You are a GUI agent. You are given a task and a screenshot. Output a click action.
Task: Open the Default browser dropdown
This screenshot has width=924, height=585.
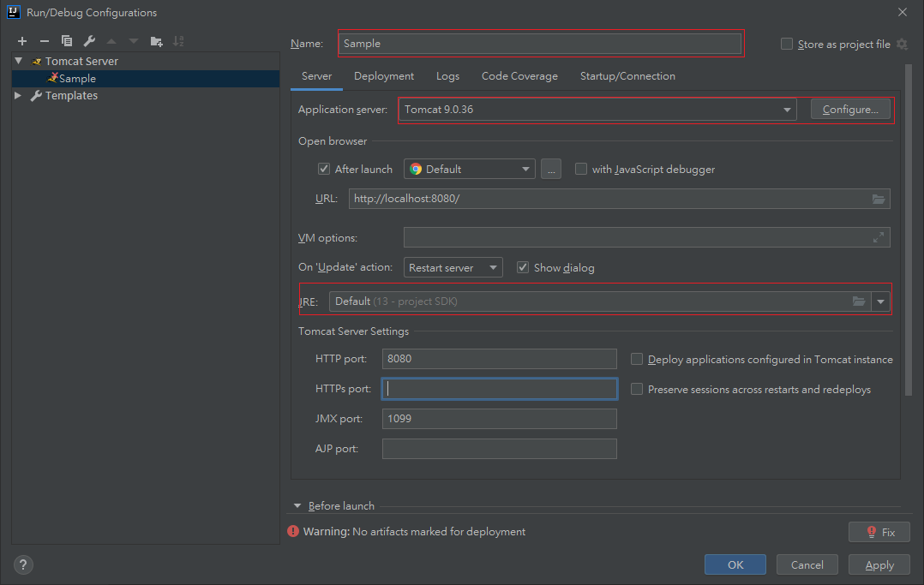(x=469, y=169)
